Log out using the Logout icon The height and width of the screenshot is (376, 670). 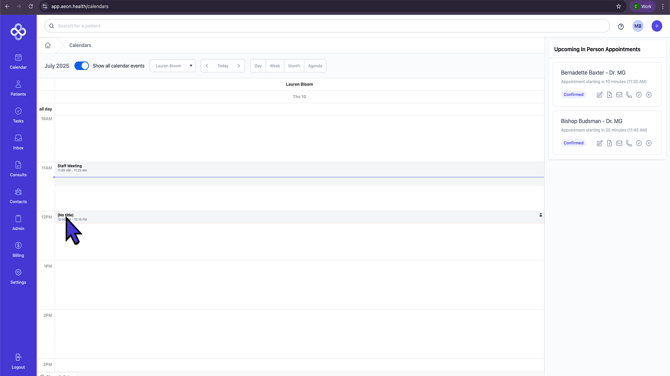[18, 361]
